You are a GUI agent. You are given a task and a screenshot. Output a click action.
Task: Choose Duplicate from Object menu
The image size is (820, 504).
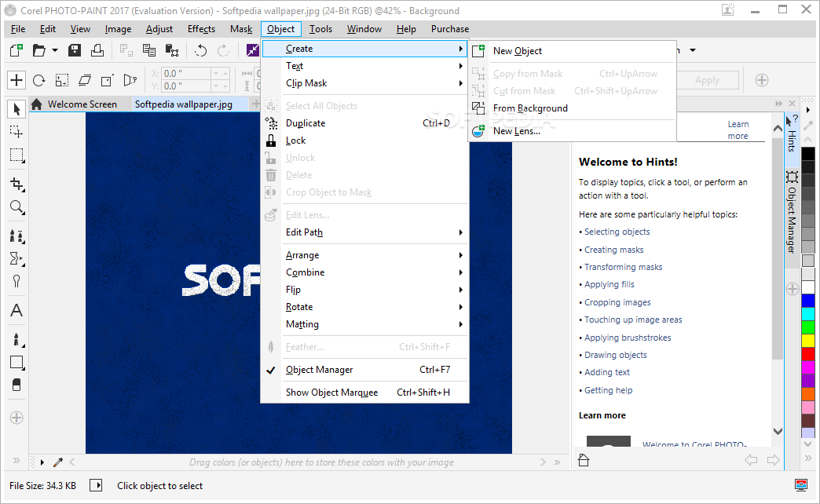tap(365, 123)
